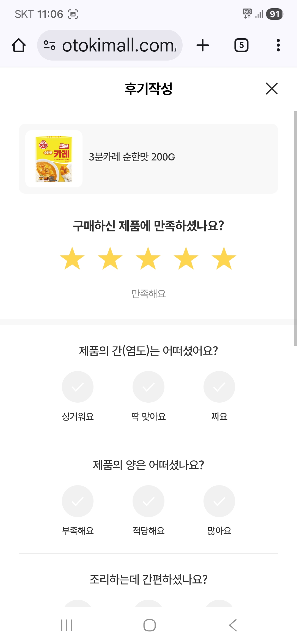Screen dimensions: 297x644
Task: Choose 부족해요 for product quantity
Action: (78, 501)
